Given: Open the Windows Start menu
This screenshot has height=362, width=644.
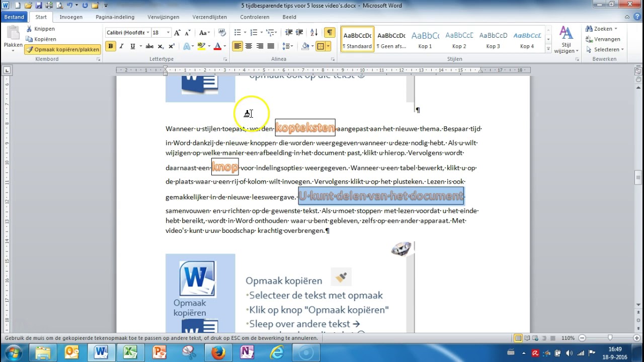Looking at the screenshot, I should [13, 352].
